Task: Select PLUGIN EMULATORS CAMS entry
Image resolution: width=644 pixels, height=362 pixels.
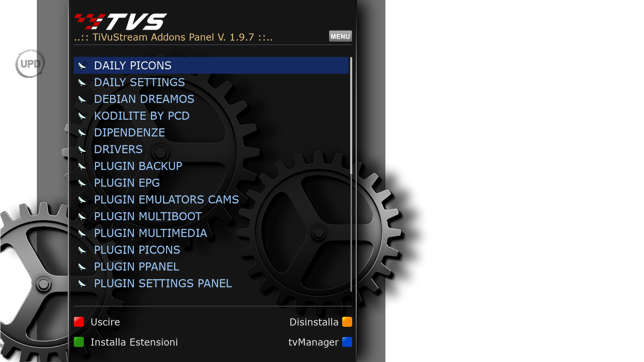Action: [211, 200]
